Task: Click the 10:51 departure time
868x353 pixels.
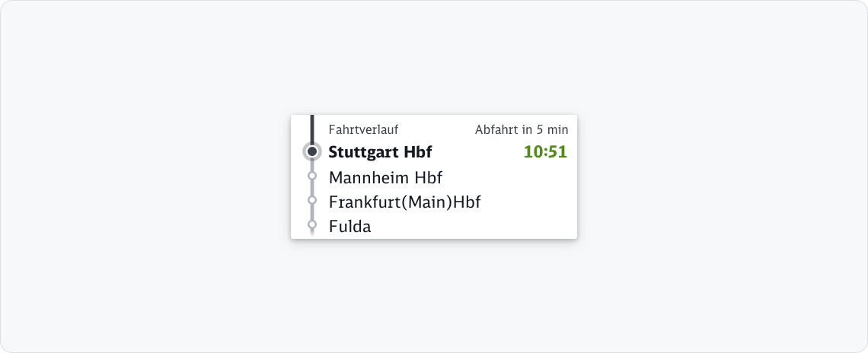Action: (545, 152)
